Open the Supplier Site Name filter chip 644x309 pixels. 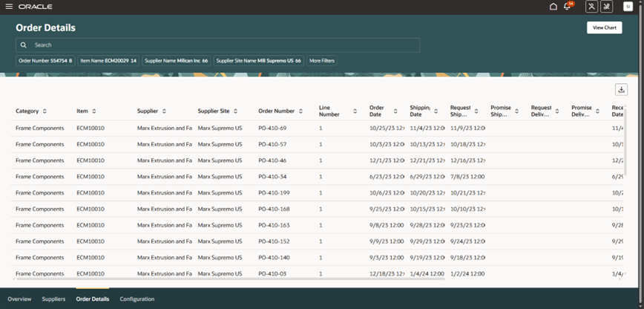(x=259, y=60)
